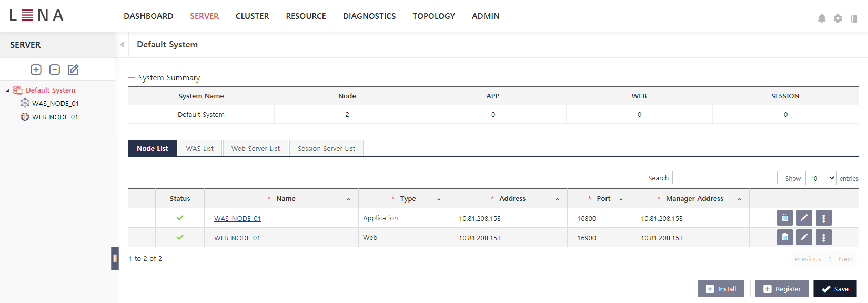Collapse the System Summary section

(132, 78)
